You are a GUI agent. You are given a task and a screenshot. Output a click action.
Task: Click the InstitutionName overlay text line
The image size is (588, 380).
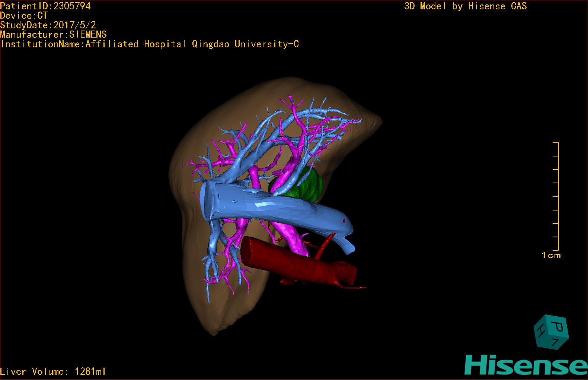(x=149, y=44)
